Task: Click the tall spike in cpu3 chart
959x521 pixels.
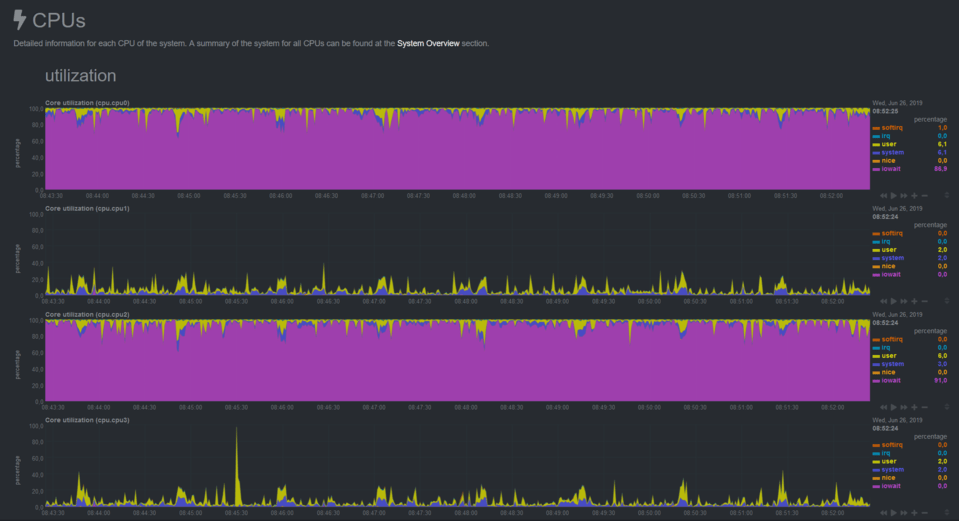Action: click(237, 468)
